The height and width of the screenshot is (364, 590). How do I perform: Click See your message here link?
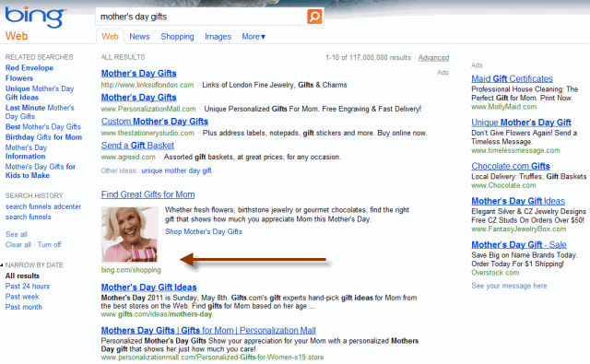click(509, 286)
